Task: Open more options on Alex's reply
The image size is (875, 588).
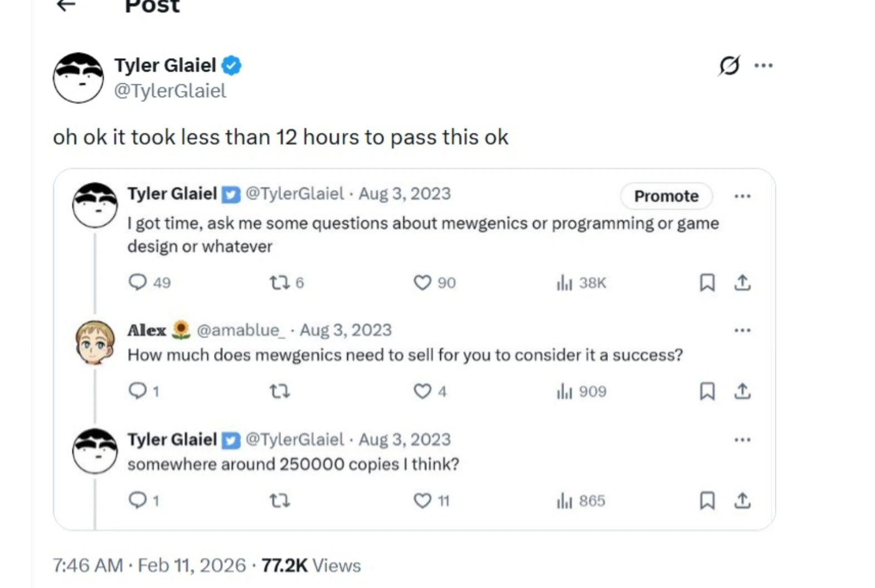Action: tap(742, 331)
